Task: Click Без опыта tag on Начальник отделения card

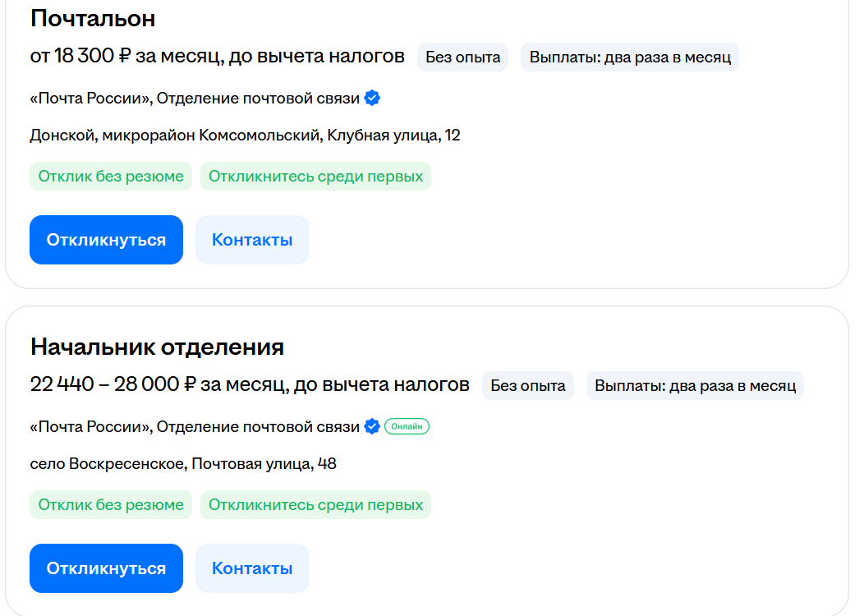Action: (528, 386)
